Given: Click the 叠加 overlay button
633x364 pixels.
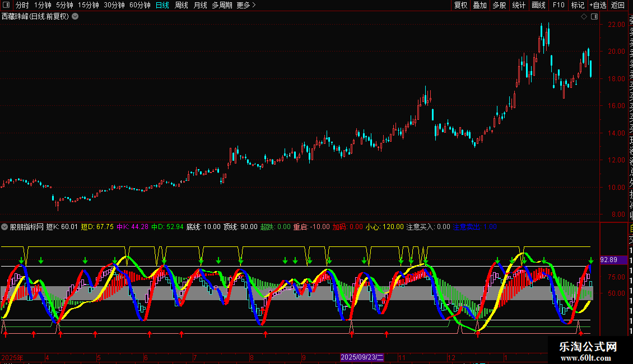Looking at the screenshot, I should (480, 6).
